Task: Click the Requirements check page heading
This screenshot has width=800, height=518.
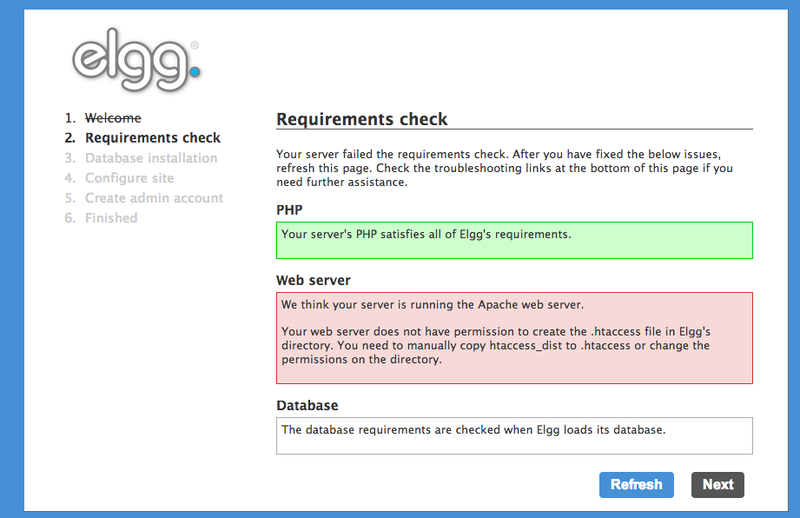Action: click(x=362, y=119)
